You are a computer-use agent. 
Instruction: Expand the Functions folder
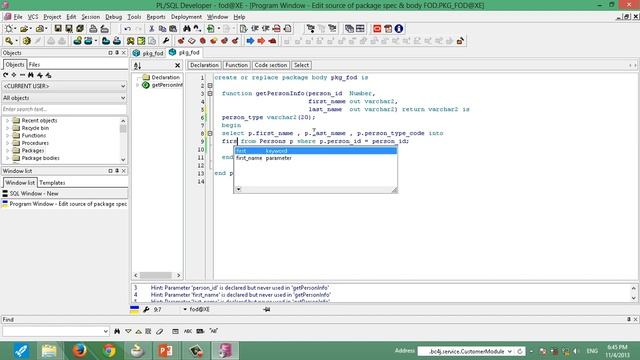[7, 136]
